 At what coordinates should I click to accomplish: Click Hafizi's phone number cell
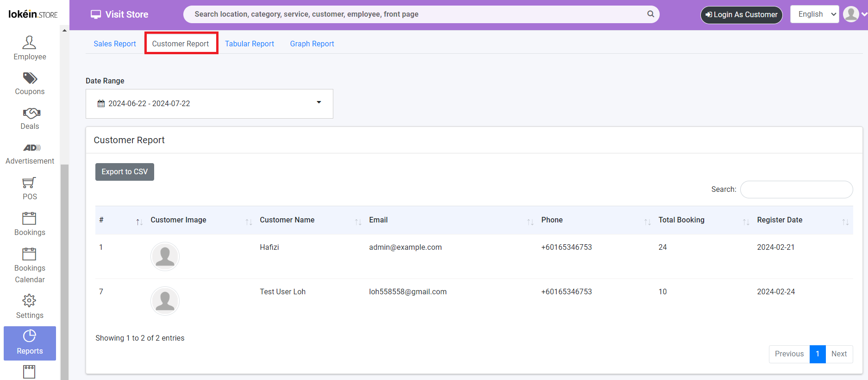coord(567,247)
